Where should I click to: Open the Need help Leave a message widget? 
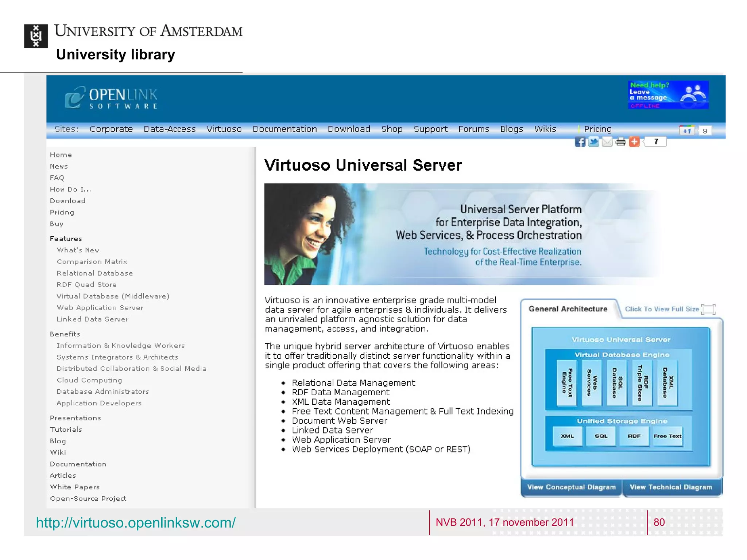(668, 95)
